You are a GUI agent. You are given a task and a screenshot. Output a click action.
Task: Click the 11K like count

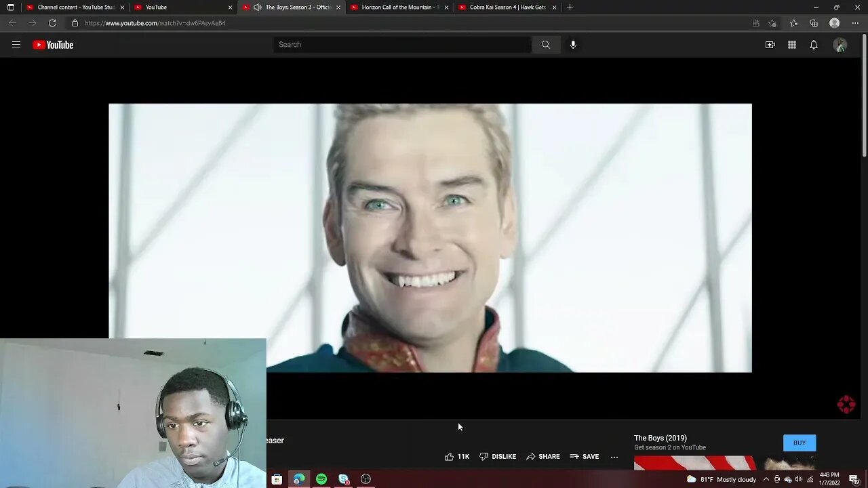tap(463, 457)
